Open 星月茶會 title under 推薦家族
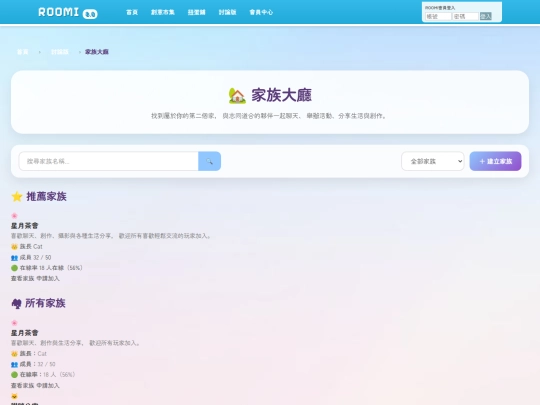The width and height of the screenshot is (540, 405). (x=24, y=226)
